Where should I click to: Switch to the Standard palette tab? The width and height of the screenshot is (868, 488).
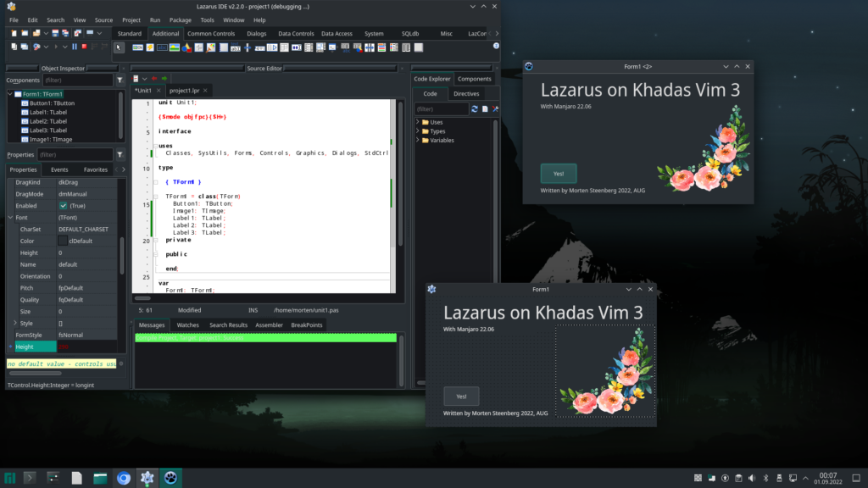tap(130, 34)
